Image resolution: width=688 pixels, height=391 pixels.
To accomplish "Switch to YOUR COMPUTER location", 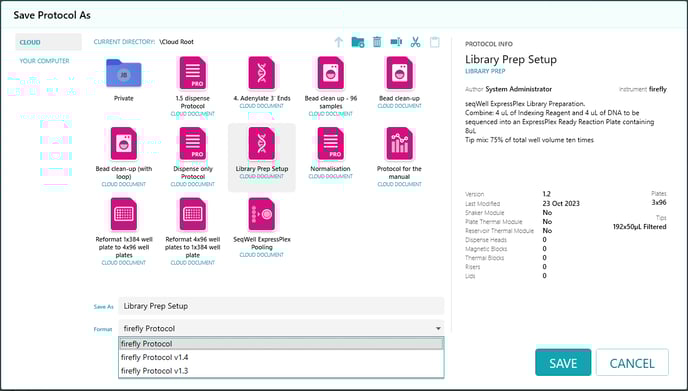I will pyautogui.click(x=44, y=61).
